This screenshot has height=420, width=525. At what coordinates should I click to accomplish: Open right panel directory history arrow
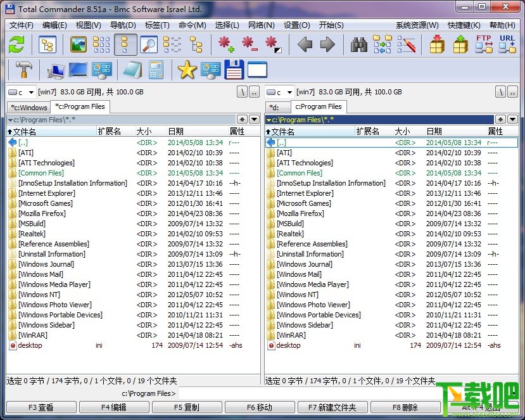point(512,119)
